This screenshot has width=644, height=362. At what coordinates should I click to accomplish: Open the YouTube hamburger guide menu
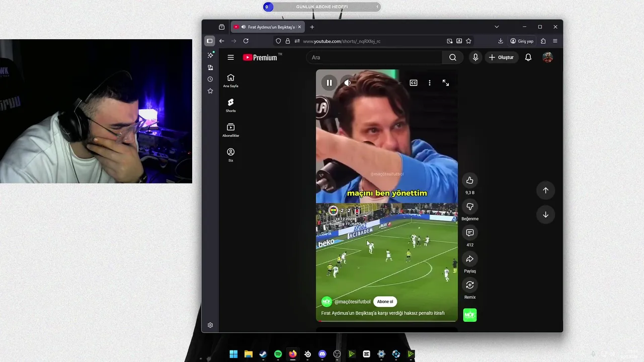pos(230,57)
